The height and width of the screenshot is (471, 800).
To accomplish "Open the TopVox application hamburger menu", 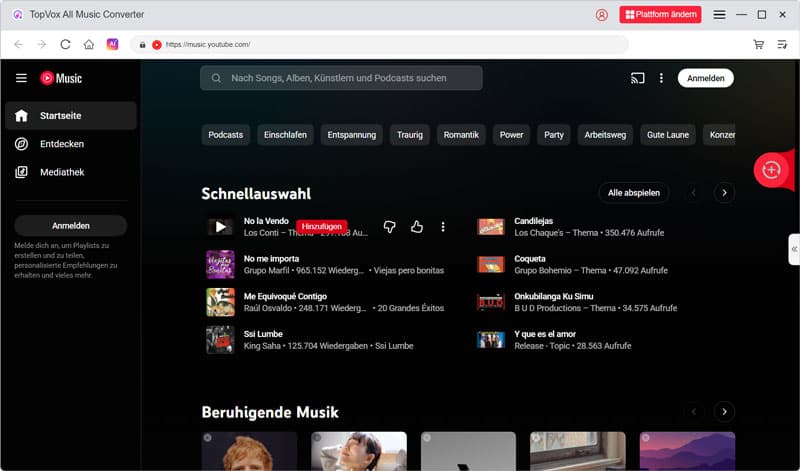I will pyautogui.click(x=719, y=15).
